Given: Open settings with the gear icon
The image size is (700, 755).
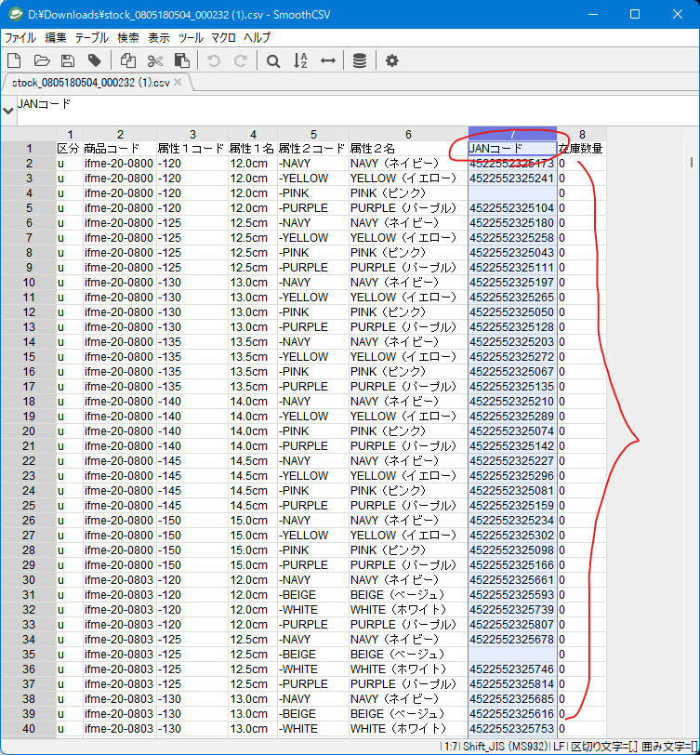Looking at the screenshot, I should point(392,60).
